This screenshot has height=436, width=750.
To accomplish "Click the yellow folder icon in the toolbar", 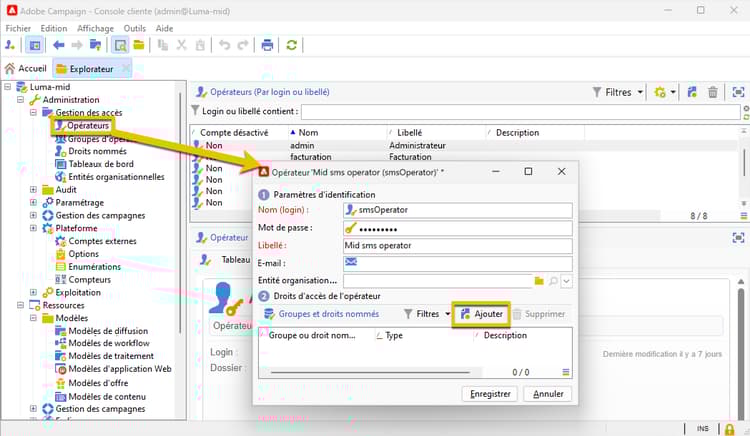I will [x=139, y=45].
